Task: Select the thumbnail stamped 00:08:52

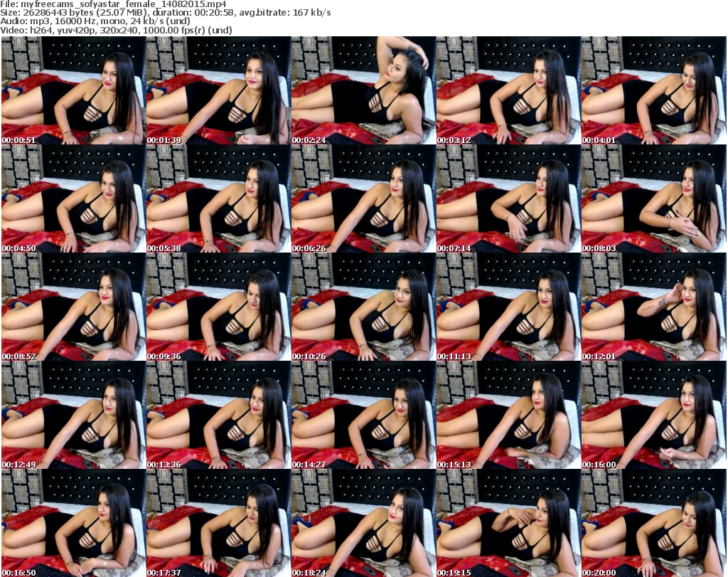Action: coord(73,307)
